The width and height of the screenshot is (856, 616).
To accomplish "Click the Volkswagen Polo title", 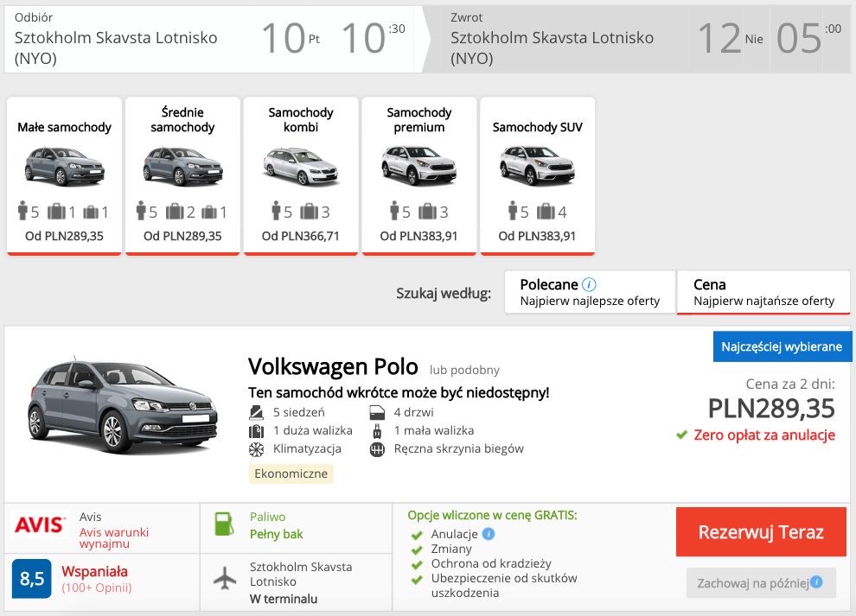I will click(333, 366).
